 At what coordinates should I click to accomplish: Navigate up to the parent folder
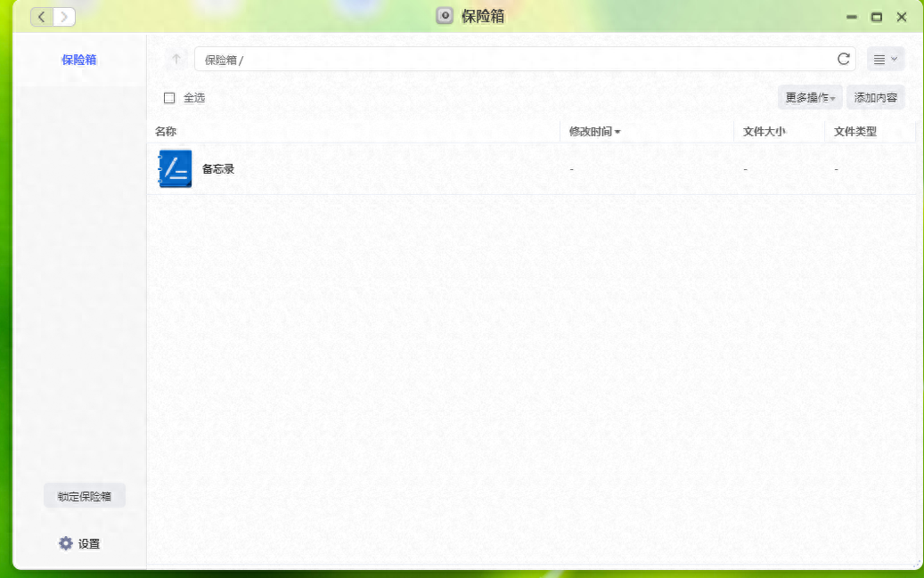click(x=175, y=60)
